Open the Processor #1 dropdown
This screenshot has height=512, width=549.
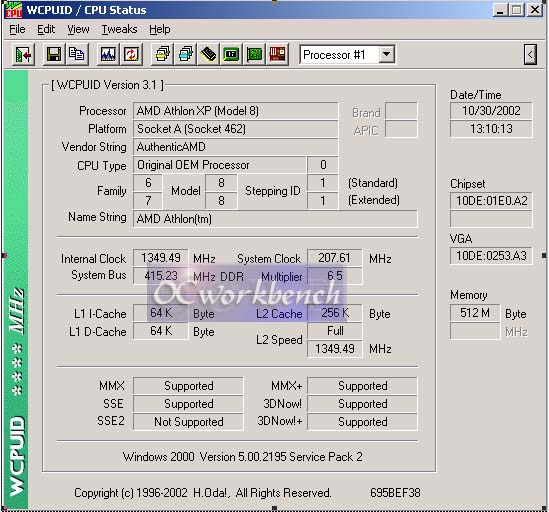(x=387, y=54)
